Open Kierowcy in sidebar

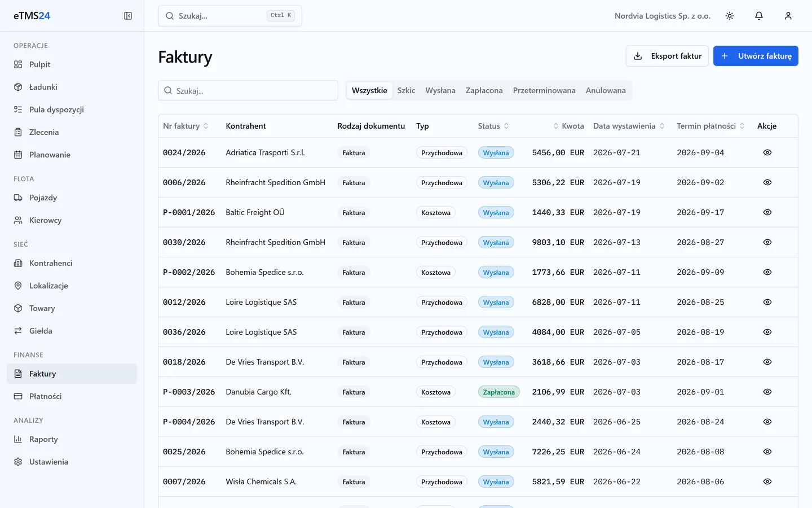tap(72, 220)
